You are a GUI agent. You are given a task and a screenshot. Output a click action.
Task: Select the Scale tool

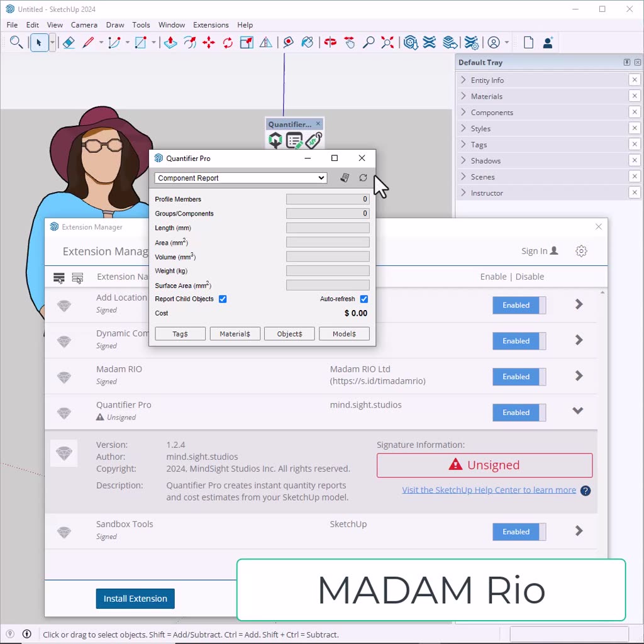pos(247,42)
